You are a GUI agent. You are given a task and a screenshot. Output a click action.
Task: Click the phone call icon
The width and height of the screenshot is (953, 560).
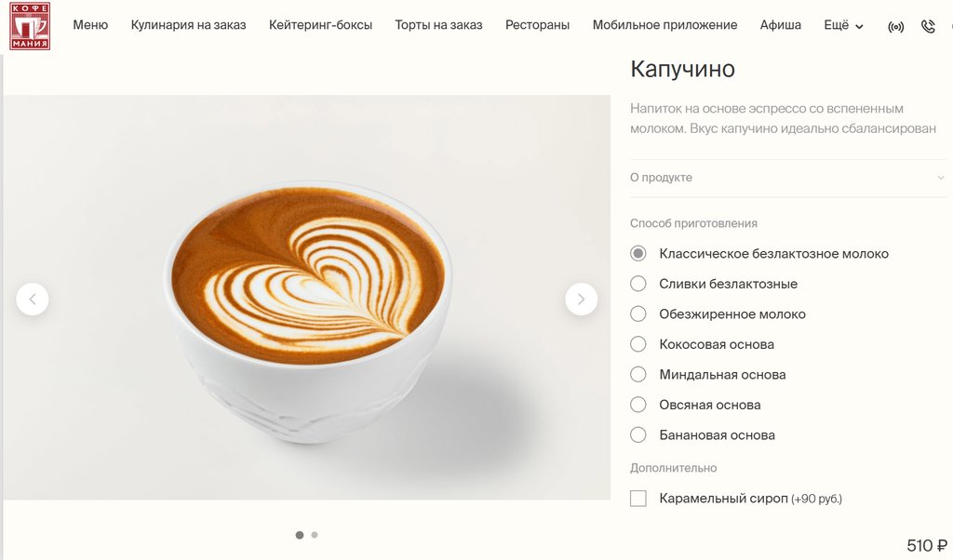pyautogui.click(x=928, y=26)
